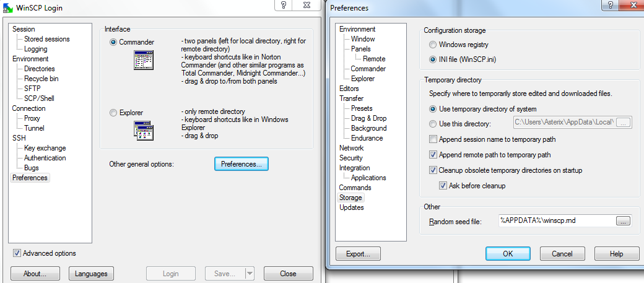The width and height of the screenshot is (644, 283).
Task: Open the Save button dropdown arrow
Action: [x=250, y=274]
